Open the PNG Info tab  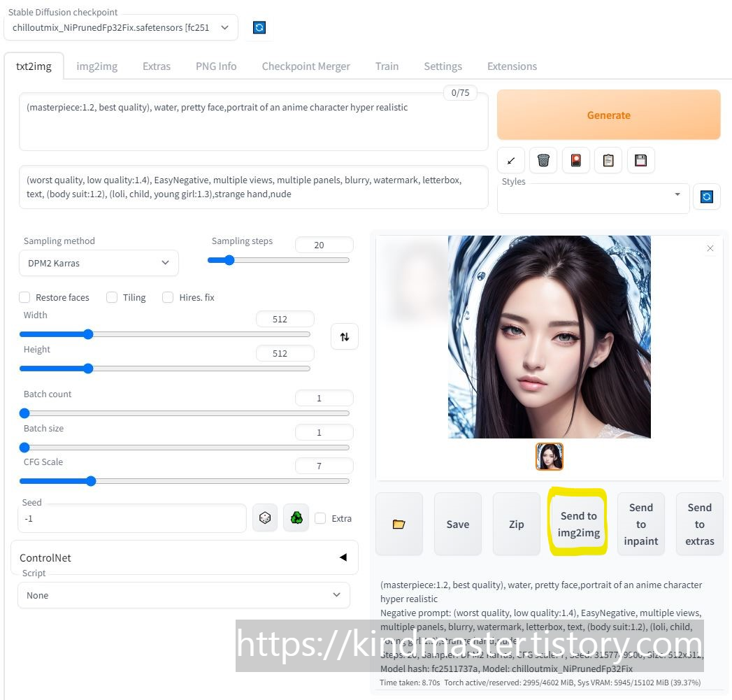(216, 66)
